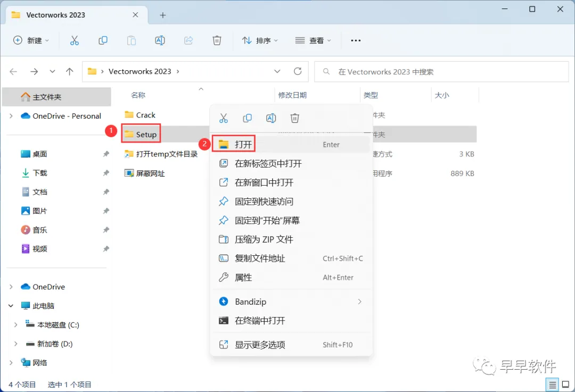Screen dimensions: 575x392
Task: Choose 复制文件地址
Action: pos(291,258)
